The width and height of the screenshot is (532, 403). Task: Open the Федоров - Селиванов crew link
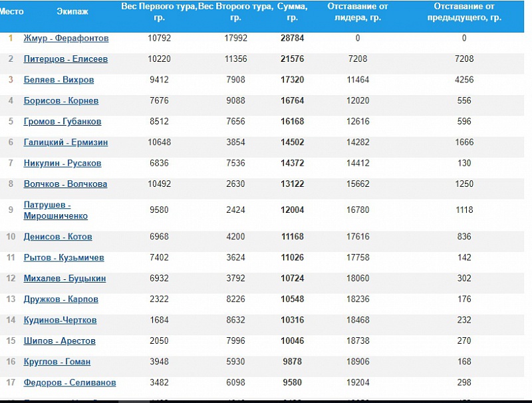coord(70,382)
